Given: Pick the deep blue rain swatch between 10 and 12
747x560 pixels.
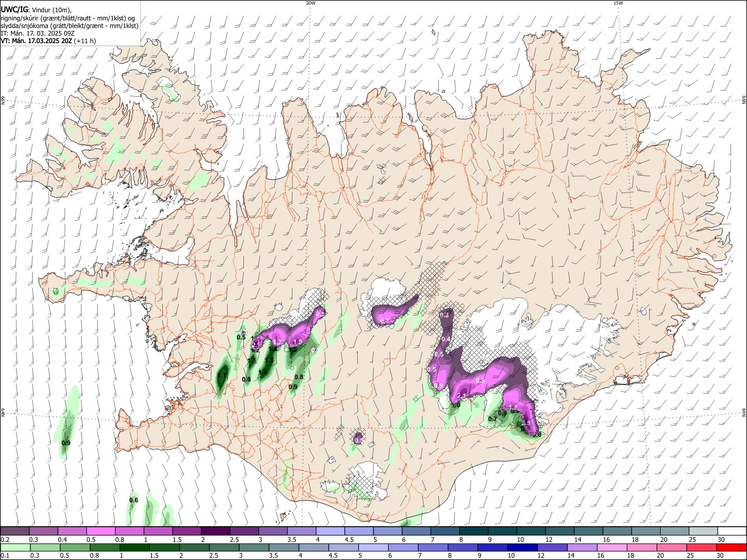Looking at the screenshot, I should coord(523,547).
